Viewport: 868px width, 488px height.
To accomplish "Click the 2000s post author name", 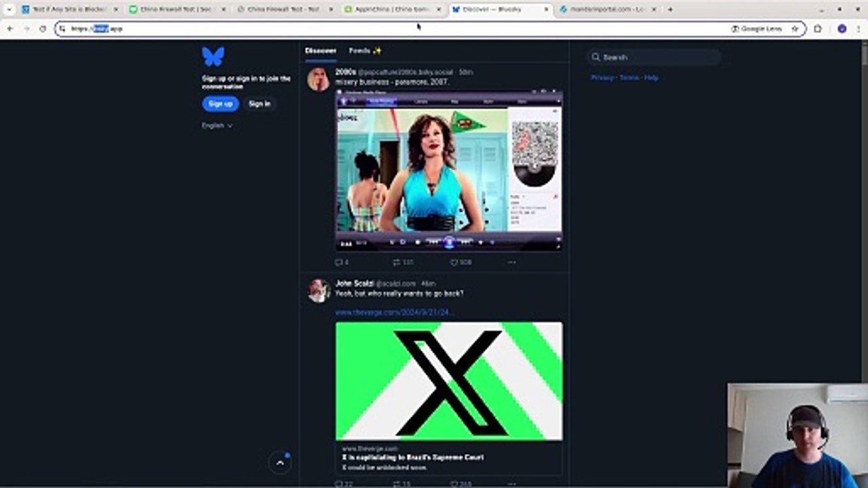I will [x=346, y=72].
